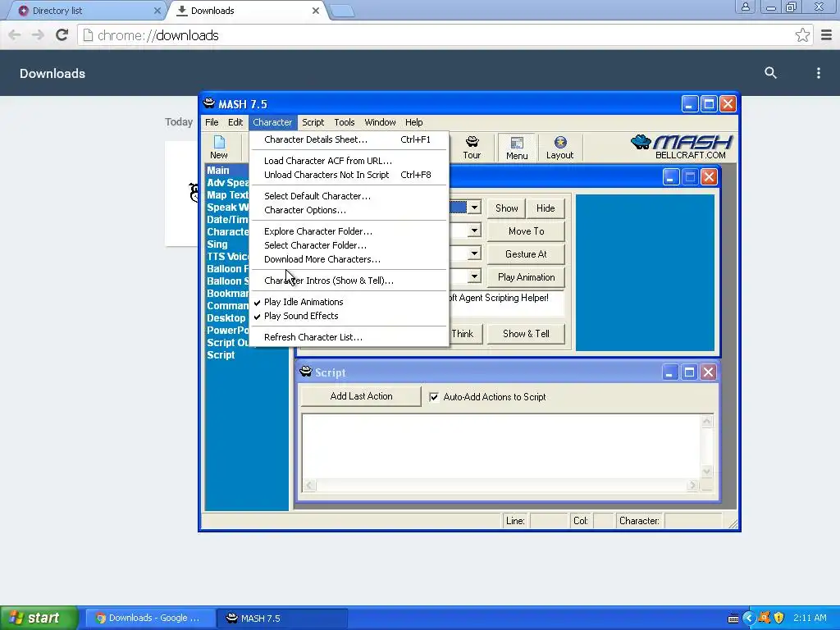Viewport: 840px width, 630px height.
Task: Click the Show button
Action: (x=506, y=208)
